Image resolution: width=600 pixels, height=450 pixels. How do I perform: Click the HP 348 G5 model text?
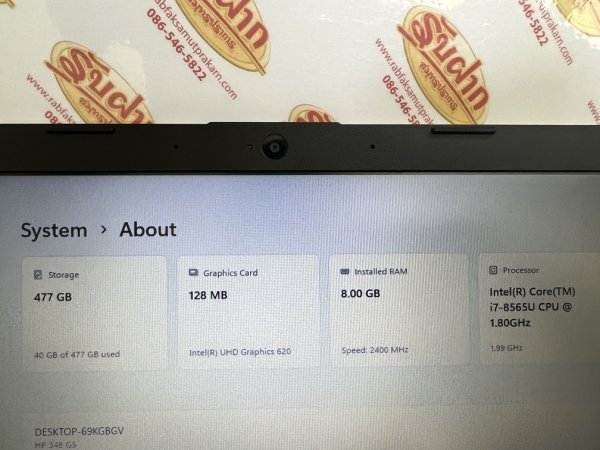point(55,445)
